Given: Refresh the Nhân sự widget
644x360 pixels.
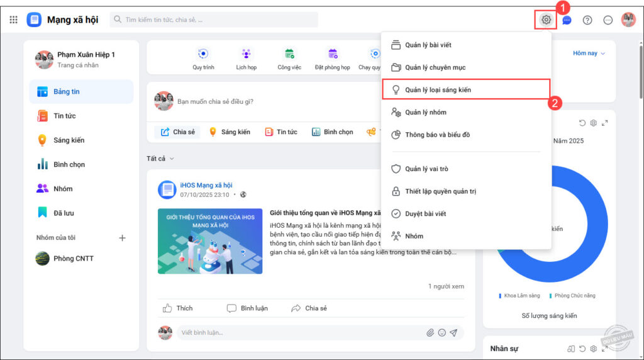Looking at the screenshot, I should (582, 349).
